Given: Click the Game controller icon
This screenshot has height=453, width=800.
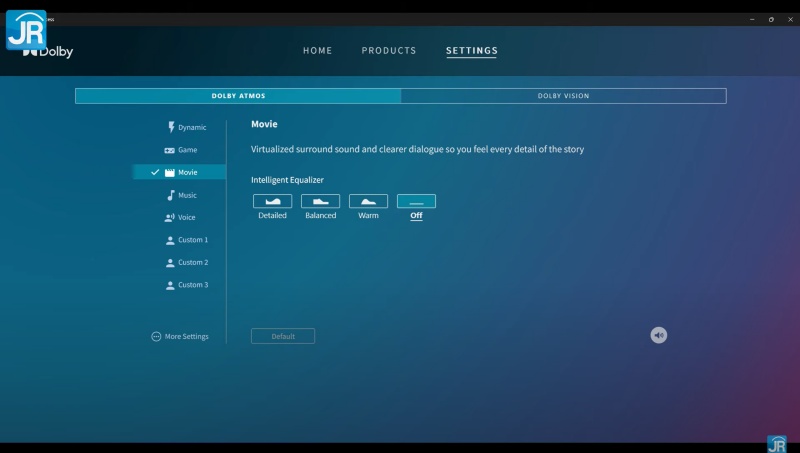Looking at the screenshot, I should coord(169,150).
